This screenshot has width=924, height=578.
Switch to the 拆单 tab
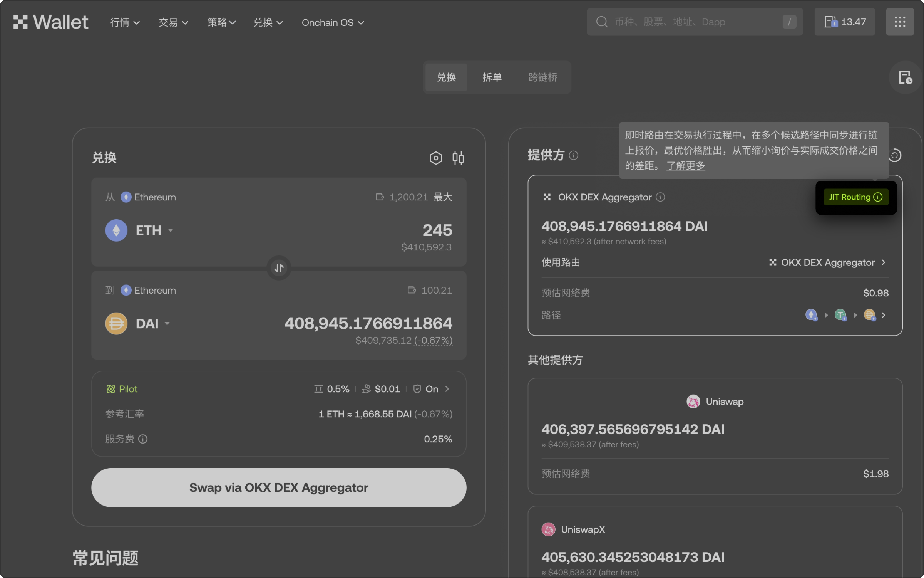coord(492,77)
